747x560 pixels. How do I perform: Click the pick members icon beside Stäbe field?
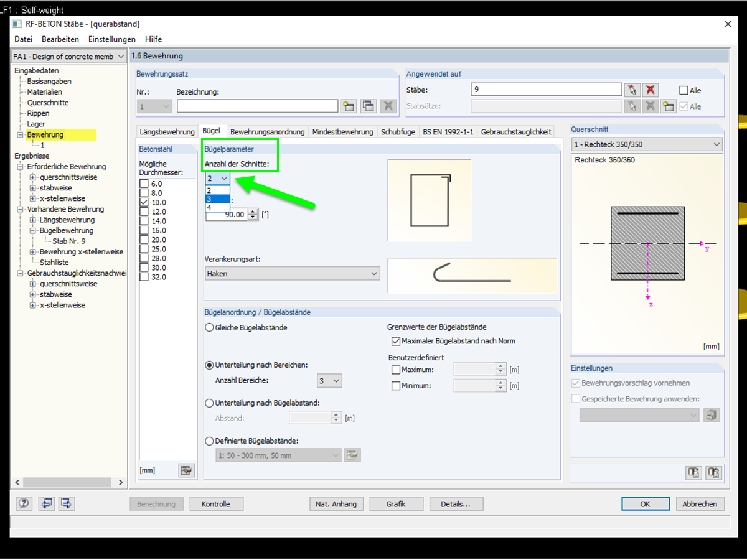(632, 90)
